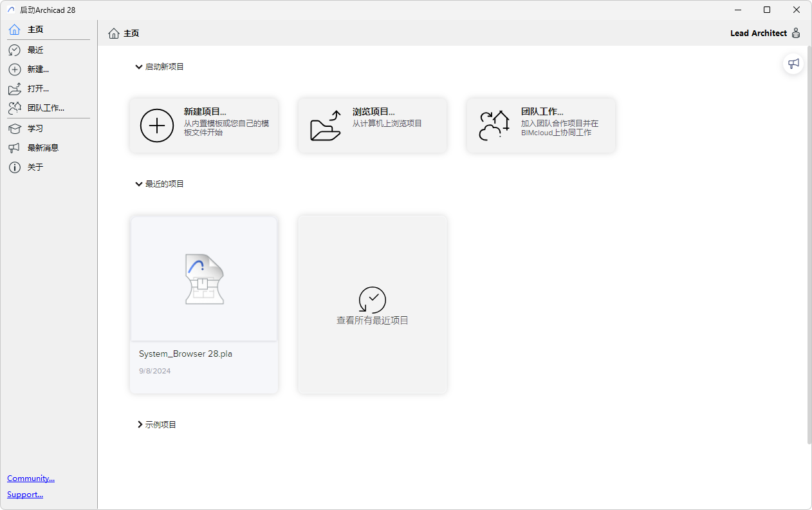Open the Support... link
Viewport: 812px width, 510px height.
pos(25,495)
